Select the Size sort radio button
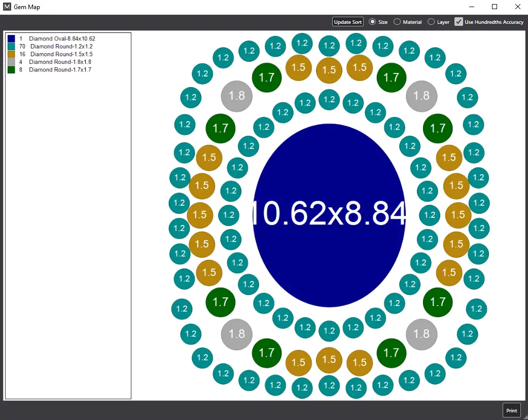Viewport: 528px width, 420px height. (372, 22)
